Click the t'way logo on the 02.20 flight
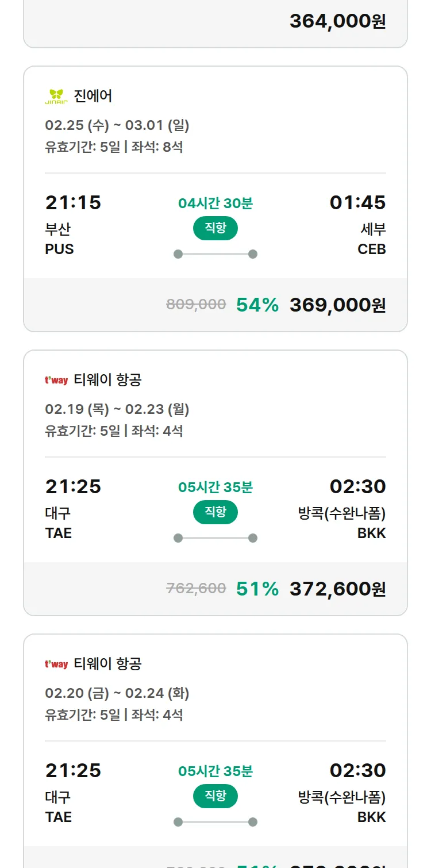 coord(56,664)
